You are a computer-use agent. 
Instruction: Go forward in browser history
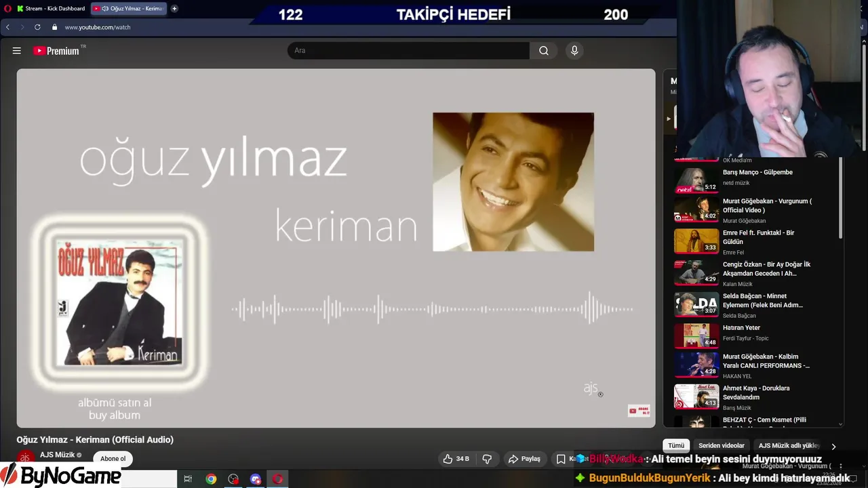22,27
